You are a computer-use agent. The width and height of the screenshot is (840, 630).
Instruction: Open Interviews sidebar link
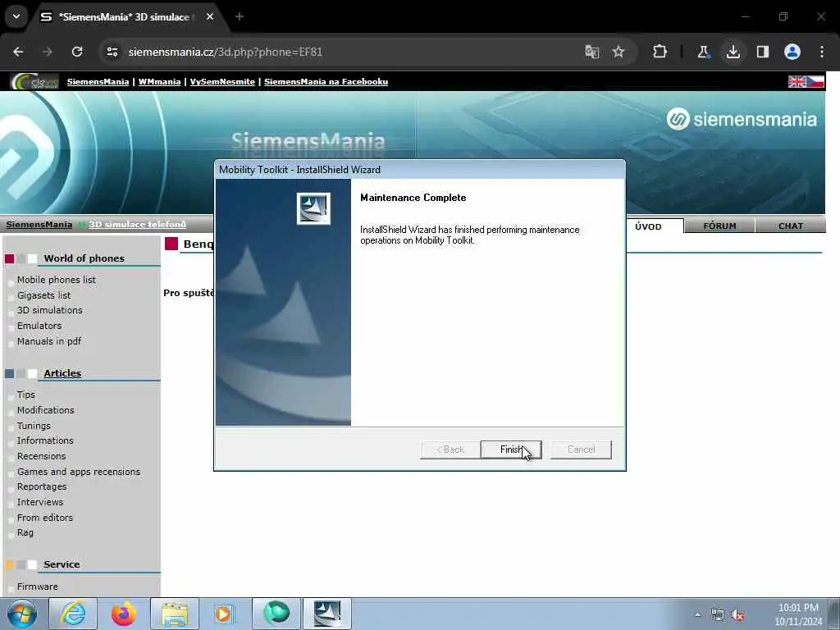(40, 502)
